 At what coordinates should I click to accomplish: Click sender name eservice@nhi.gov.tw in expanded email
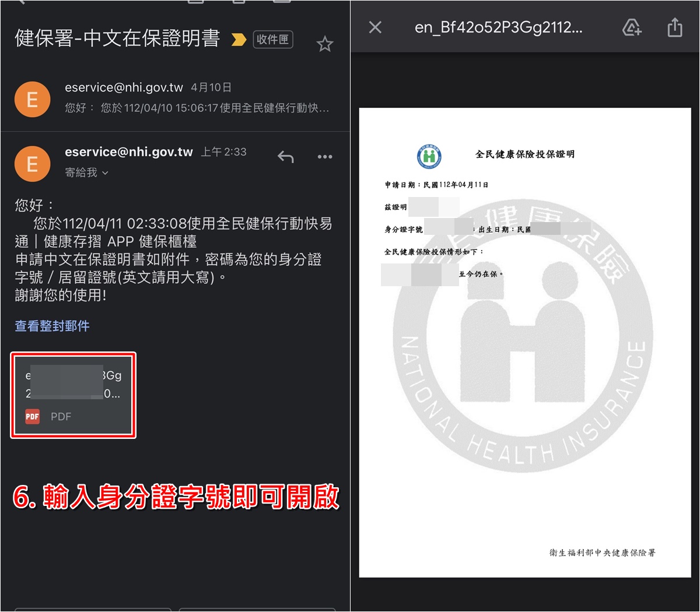click(129, 152)
